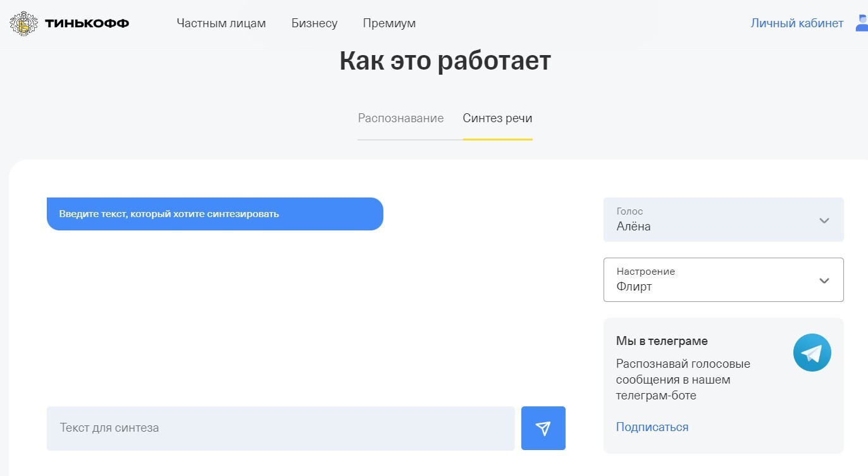Screen dimensions: 868x476
Task: Open the Telegram round icon
Action: tap(812, 353)
